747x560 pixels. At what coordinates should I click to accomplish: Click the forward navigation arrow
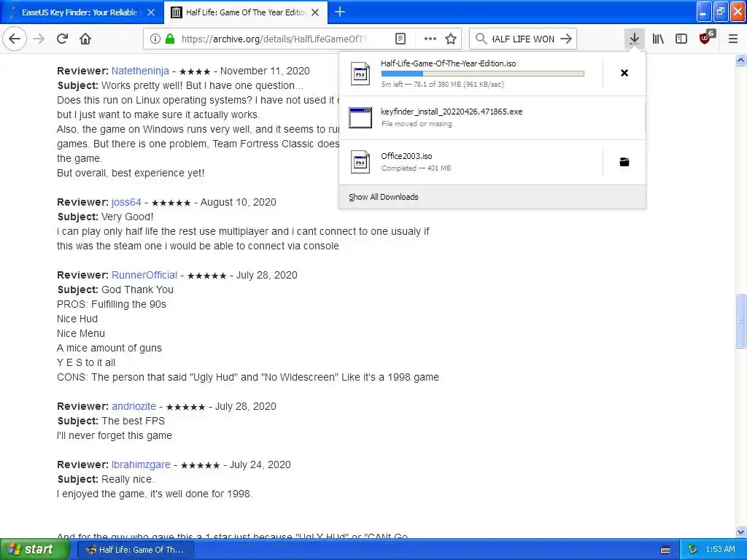(39, 39)
